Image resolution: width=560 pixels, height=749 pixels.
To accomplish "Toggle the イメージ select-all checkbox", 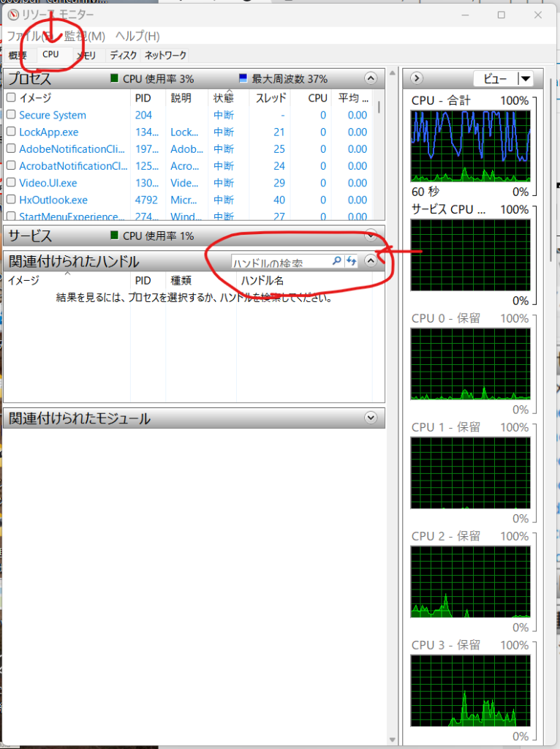I will coord(11,98).
